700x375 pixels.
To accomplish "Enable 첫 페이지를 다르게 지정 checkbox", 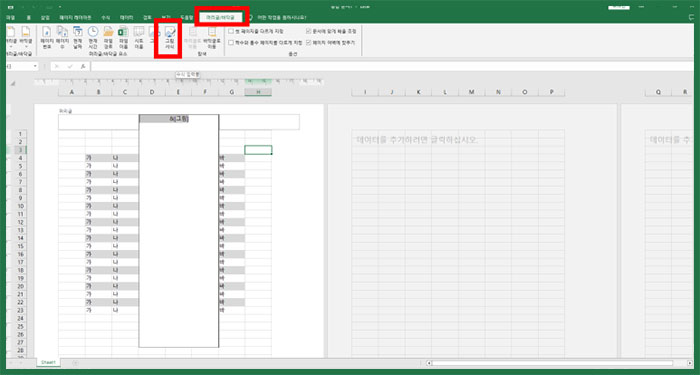I will [x=231, y=31].
